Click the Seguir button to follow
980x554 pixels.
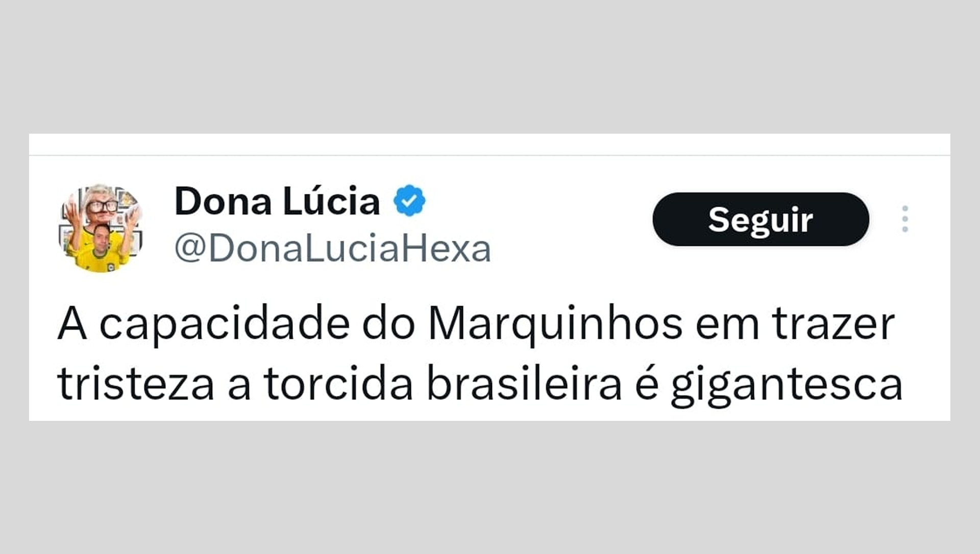(x=761, y=220)
